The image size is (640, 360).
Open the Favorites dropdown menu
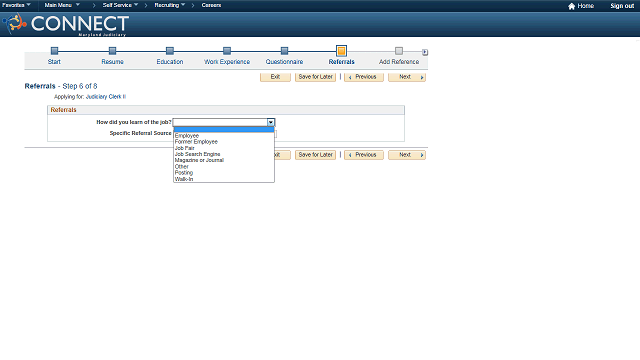[16, 5]
